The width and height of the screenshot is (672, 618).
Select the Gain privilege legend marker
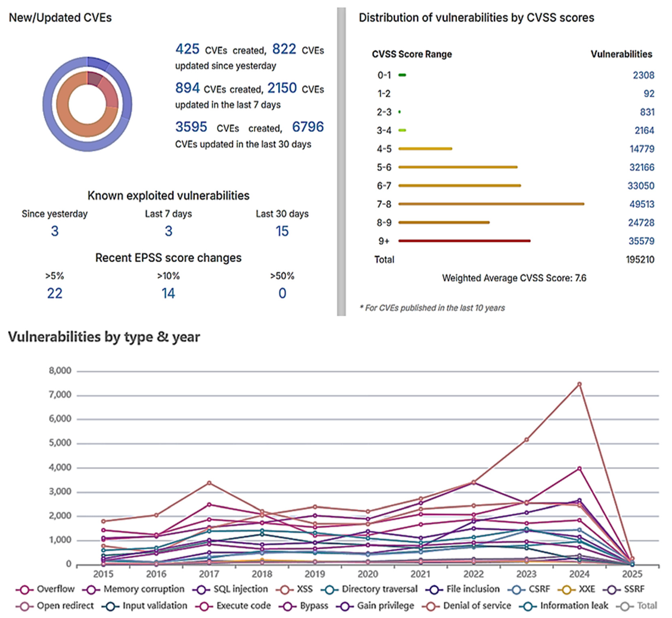pyautogui.click(x=345, y=606)
